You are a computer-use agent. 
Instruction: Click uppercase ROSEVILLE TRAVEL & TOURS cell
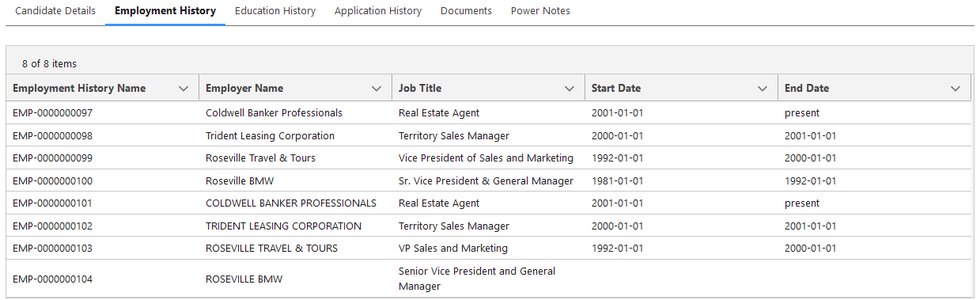tap(271, 249)
